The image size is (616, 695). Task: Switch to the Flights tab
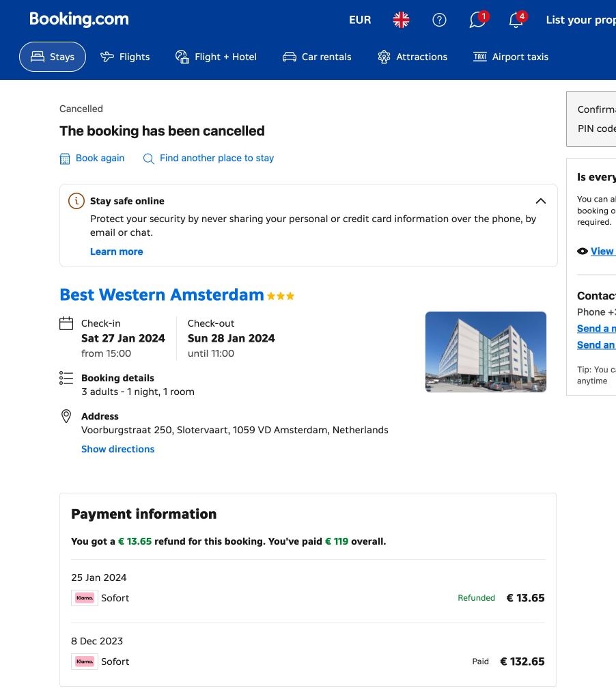125,57
